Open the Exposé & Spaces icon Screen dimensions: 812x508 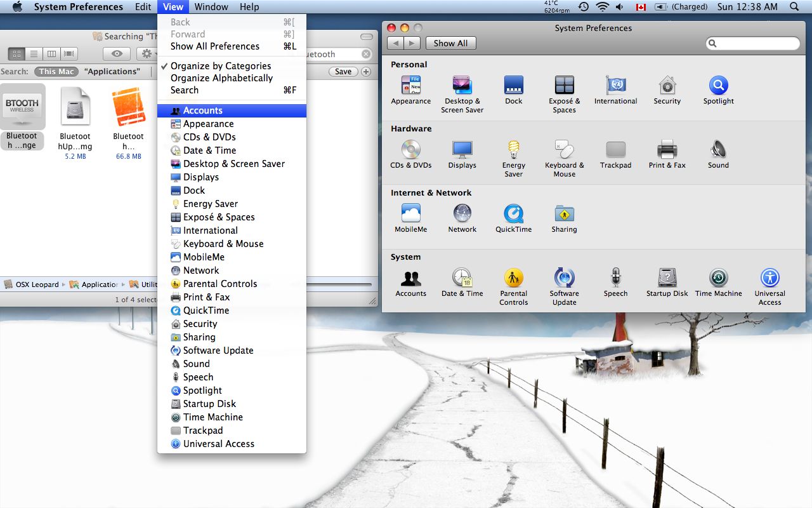564,86
